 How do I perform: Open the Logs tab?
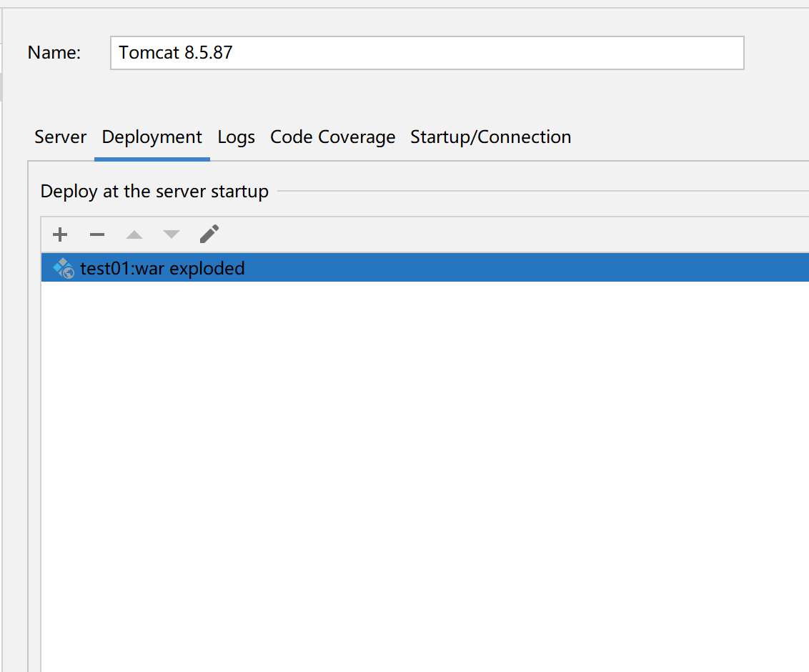[x=237, y=137]
